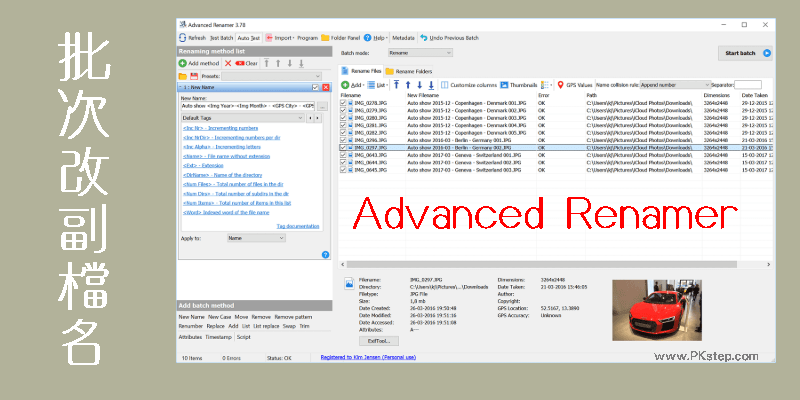Move method down one arrow icon
800x400 pixels.
pos(289,63)
